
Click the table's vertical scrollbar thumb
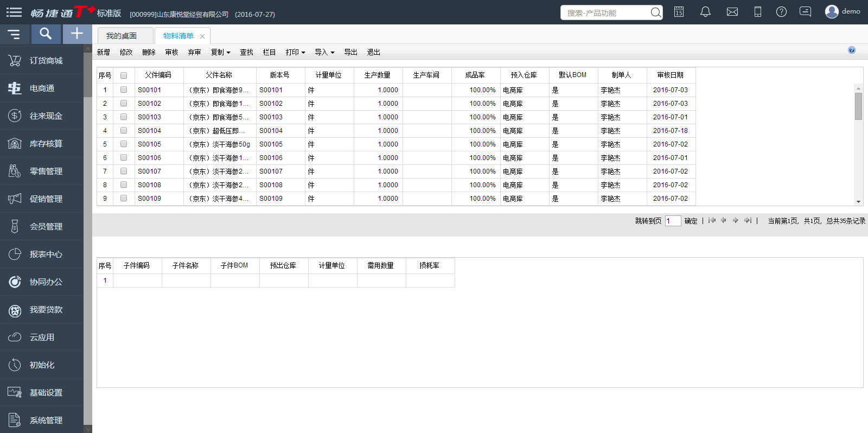click(858, 106)
